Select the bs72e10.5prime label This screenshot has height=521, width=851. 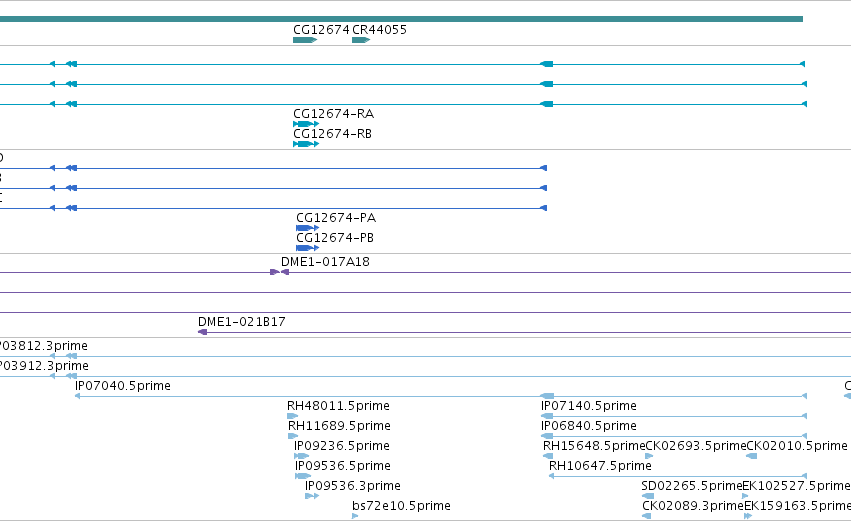point(401,506)
